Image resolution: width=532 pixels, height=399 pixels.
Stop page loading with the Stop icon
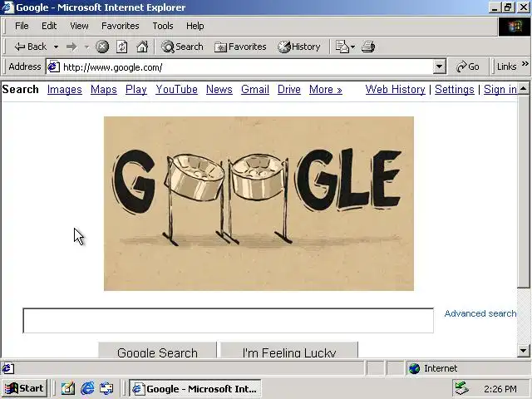(102, 47)
